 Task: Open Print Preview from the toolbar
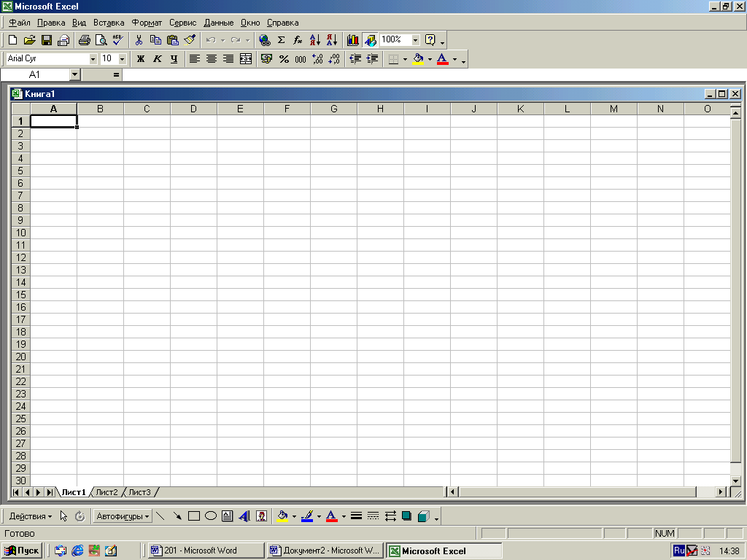coord(101,40)
